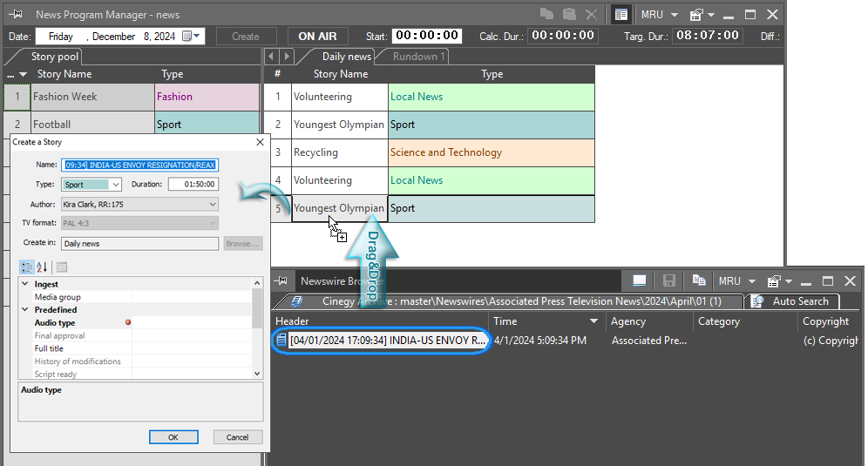Confirm story creation with OK button
The height and width of the screenshot is (466, 868).
point(173,437)
